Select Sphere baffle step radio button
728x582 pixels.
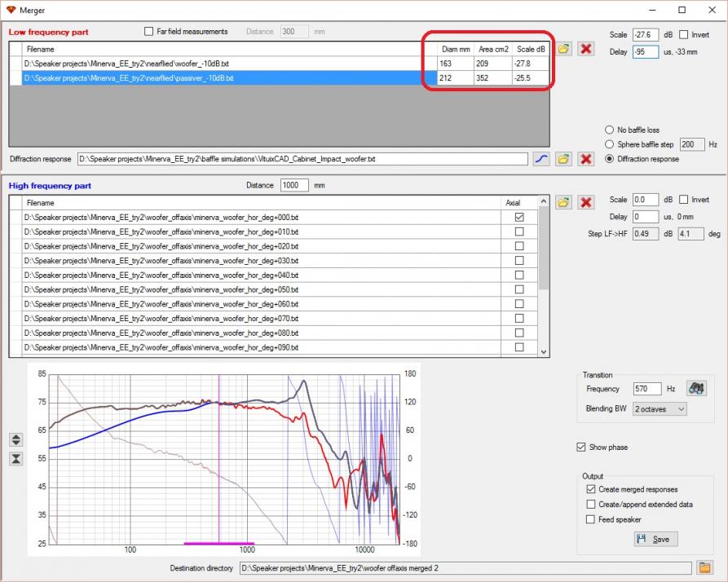click(609, 144)
